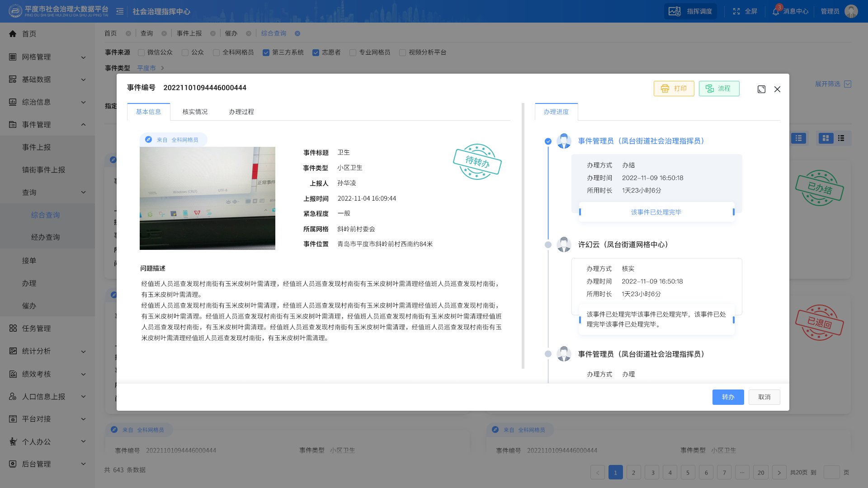868x488 pixels.
Task: Check the 微信公众 source checkbox
Action: [x=142, y=53]
